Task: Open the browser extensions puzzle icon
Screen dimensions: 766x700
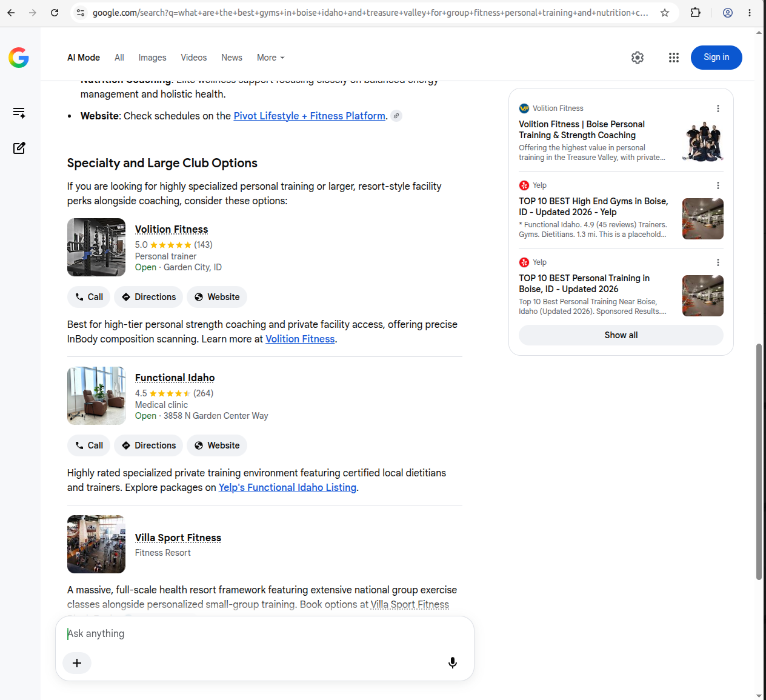Action: click(696, 12)
